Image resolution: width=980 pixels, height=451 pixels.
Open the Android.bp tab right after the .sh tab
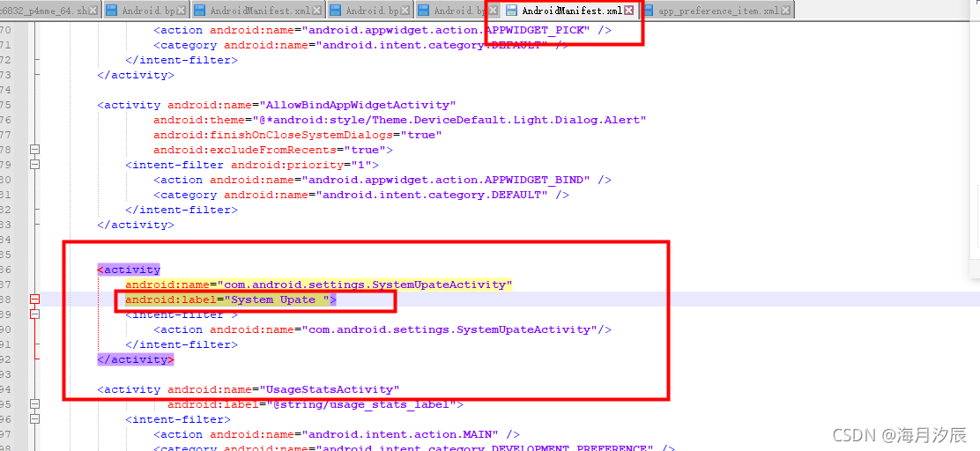coord(145,10)
